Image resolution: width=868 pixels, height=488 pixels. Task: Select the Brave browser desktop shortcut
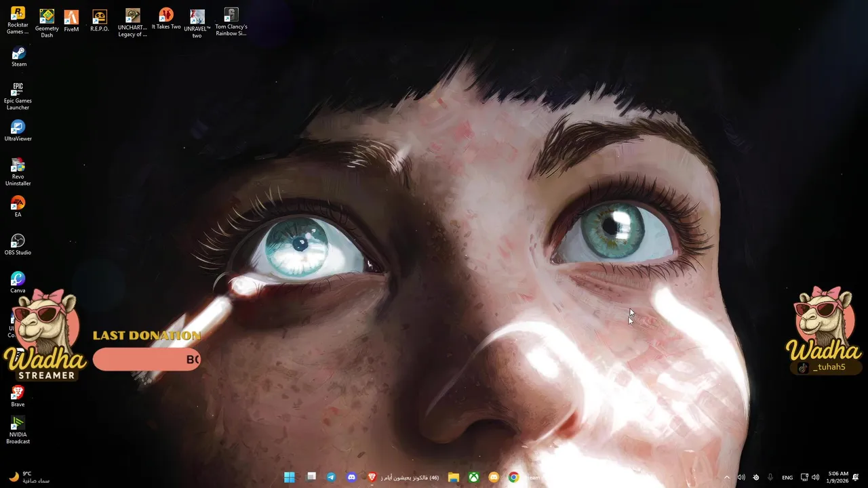pyautogui.click(x=18, y=396)
